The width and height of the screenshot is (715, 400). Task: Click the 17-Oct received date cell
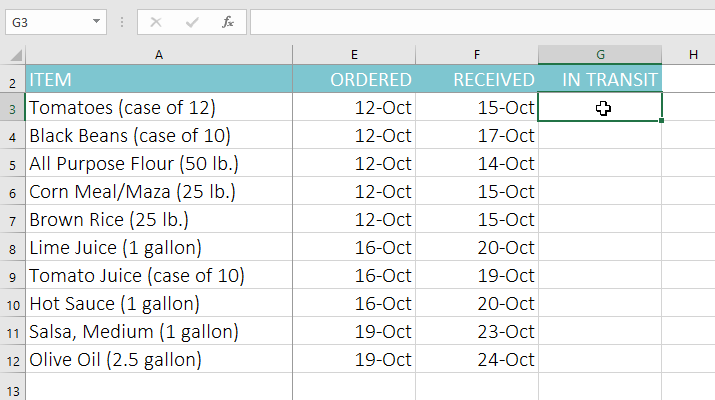point(477,136)
